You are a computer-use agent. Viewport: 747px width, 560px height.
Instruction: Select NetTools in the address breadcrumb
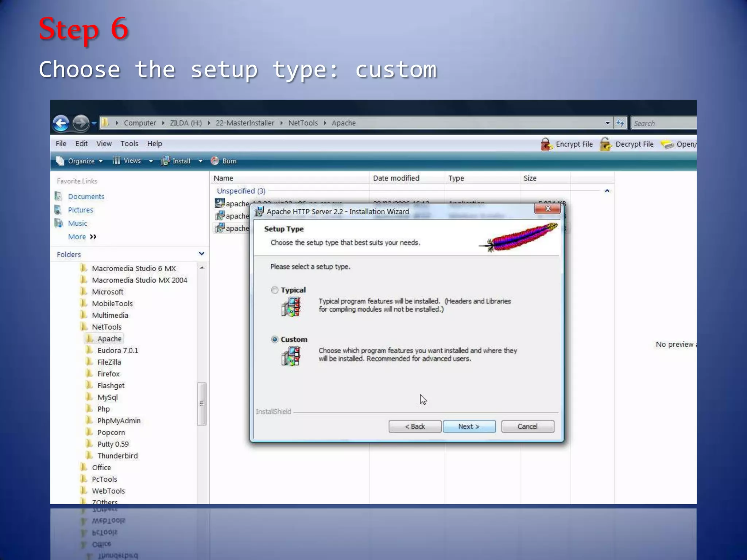pyautogui.click(x=303, y=123)
